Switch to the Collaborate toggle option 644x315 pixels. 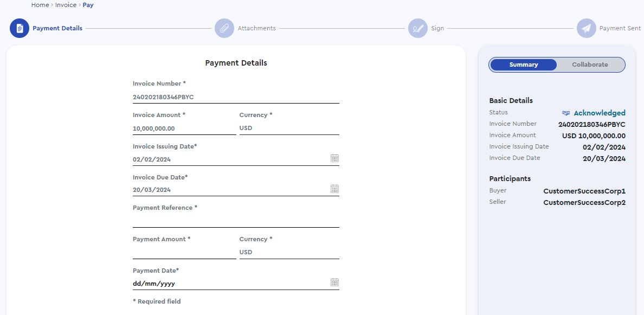(x=590, y=65)
